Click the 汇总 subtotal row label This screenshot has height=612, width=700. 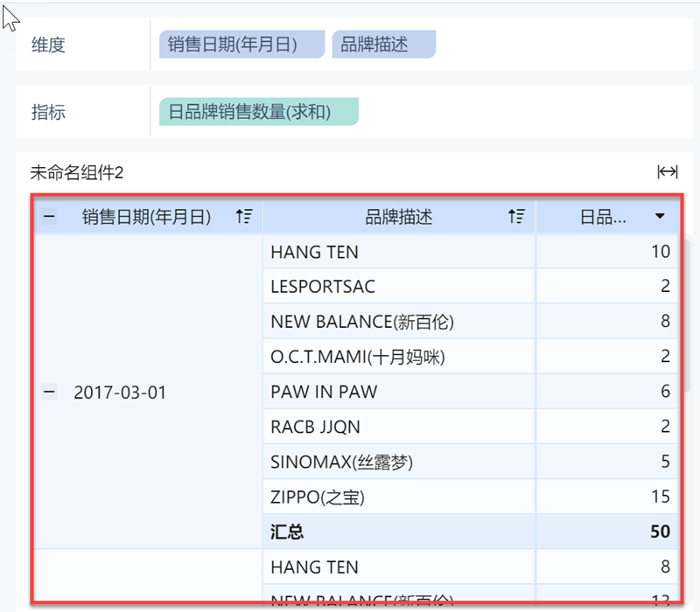(287, 532)
